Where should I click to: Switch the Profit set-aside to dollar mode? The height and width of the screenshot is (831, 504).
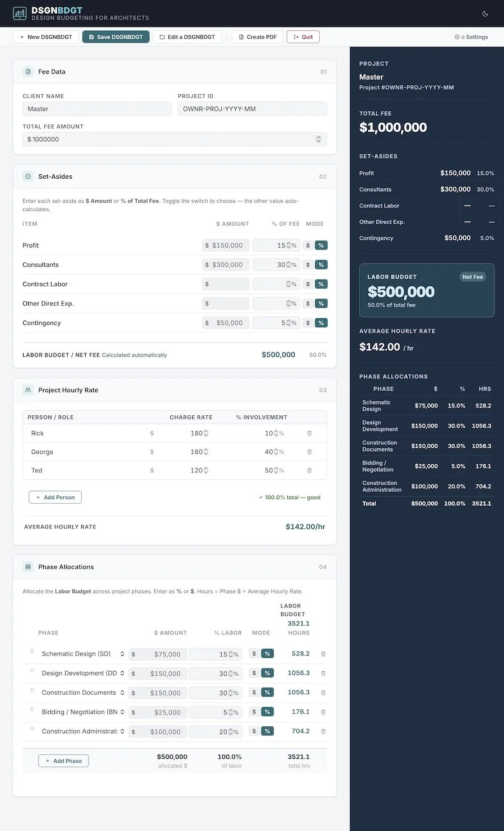(x=307, y=245)
